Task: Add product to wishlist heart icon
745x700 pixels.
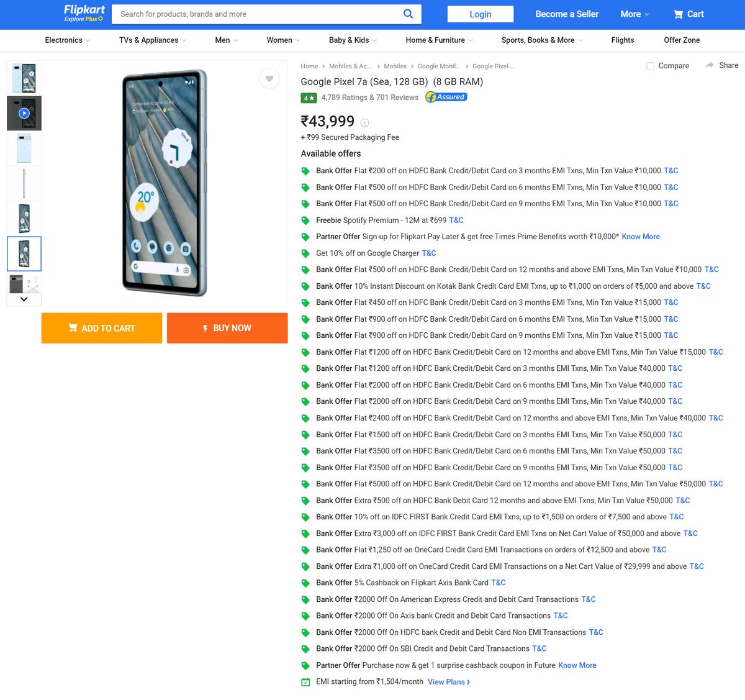Action: [x=269, y=79]
